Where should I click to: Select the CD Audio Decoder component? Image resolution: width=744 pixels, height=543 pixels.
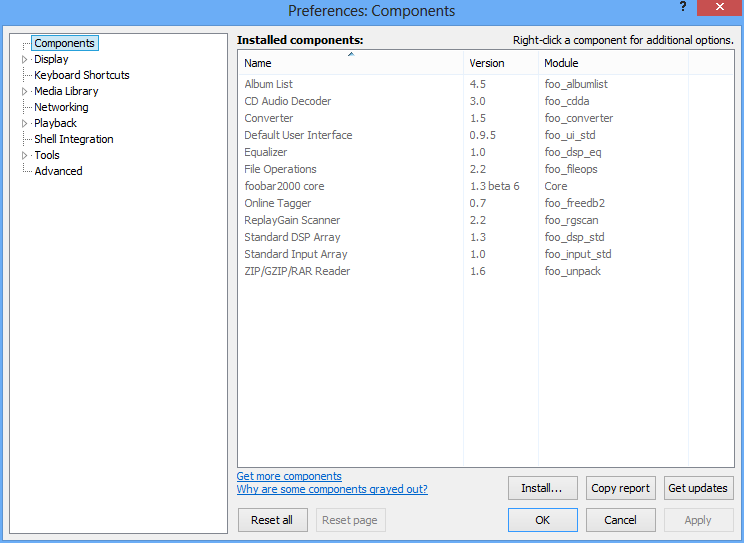(x=486, y=101)
